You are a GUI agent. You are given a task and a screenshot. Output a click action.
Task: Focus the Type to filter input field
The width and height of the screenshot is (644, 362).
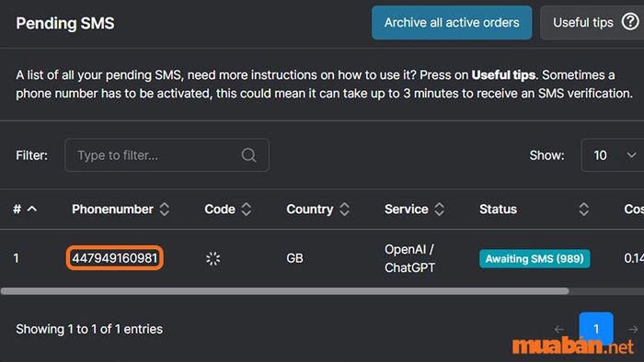click(x=167, y=155)
